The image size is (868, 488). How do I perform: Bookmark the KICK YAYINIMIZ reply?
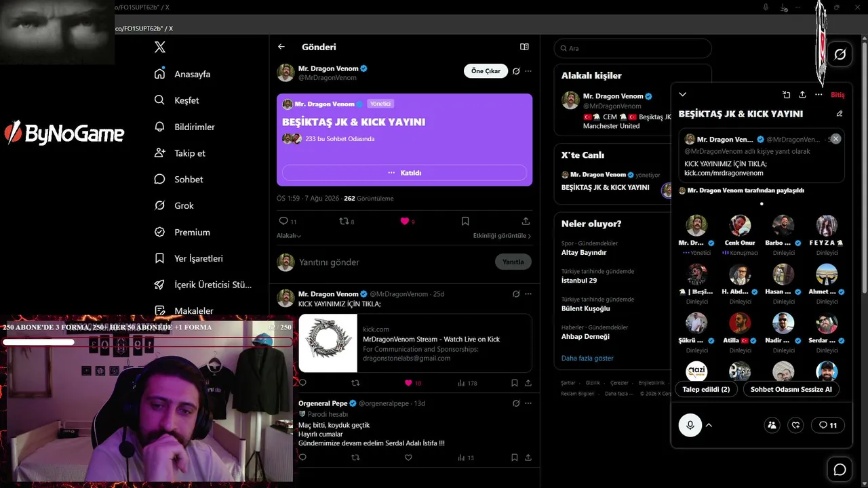click(x=514, y=383)
